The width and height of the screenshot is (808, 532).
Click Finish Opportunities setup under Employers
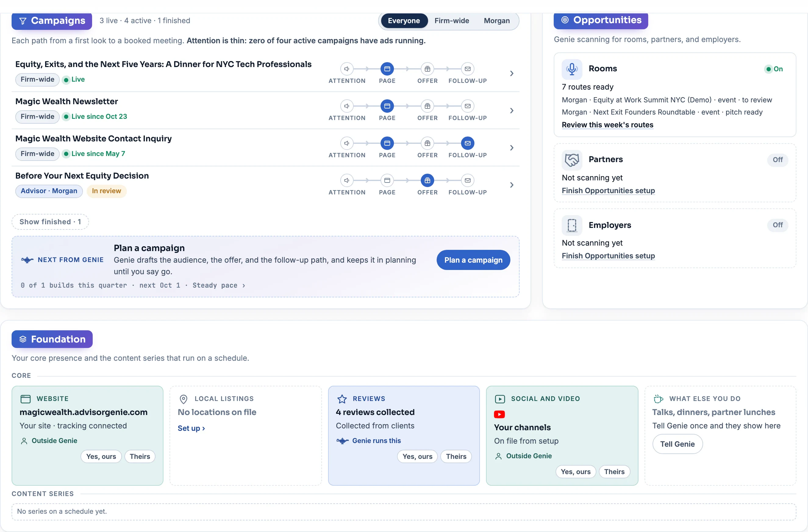point(608,256)
